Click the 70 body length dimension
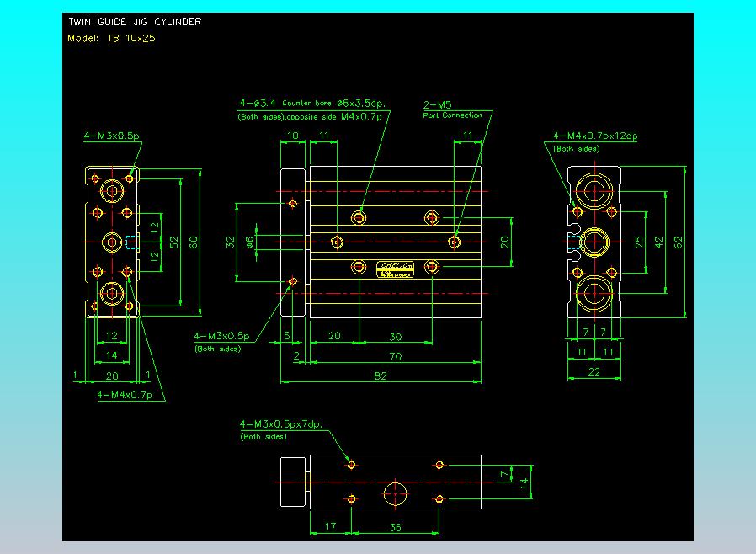This screenshot has height=554, width=756. [x=396, y=356]
